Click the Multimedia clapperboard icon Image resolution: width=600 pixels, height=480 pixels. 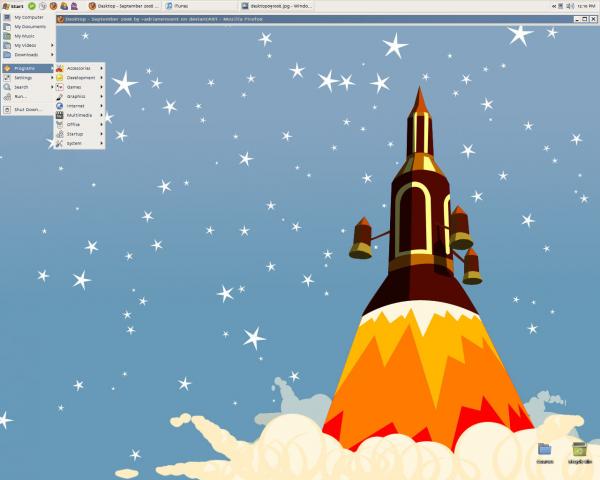tap(60, 115)
